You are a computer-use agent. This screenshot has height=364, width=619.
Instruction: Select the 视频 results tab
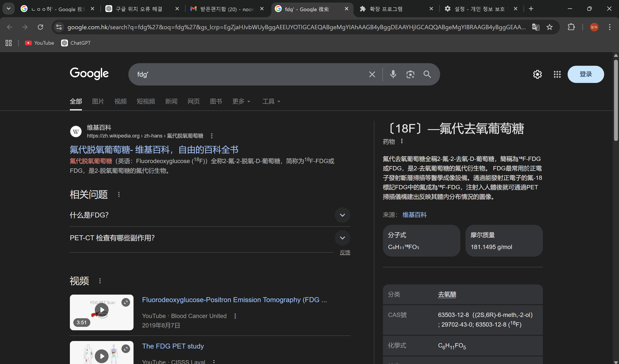[x=120, y=101]
